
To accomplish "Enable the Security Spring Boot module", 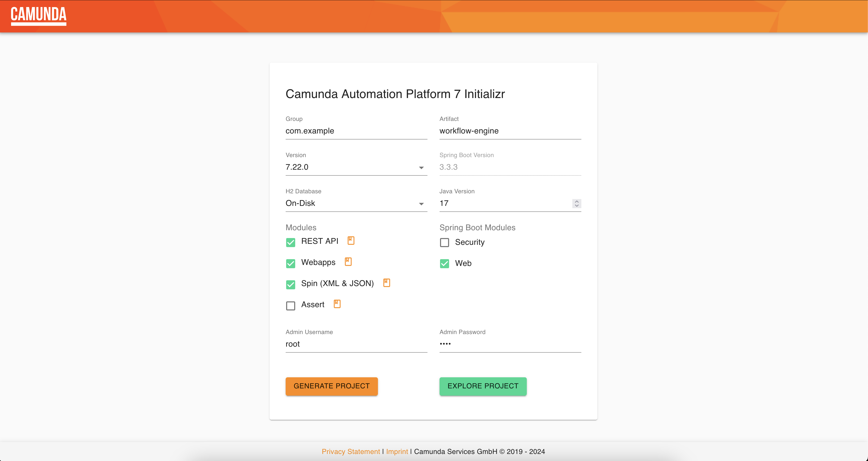I will click(x=445, y=243).
